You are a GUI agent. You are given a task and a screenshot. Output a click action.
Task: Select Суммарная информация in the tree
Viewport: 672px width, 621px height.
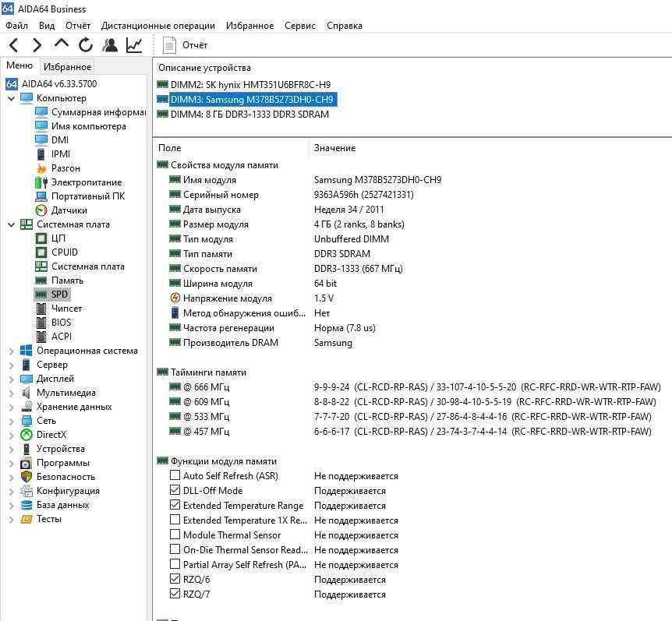tap(90, 112)
